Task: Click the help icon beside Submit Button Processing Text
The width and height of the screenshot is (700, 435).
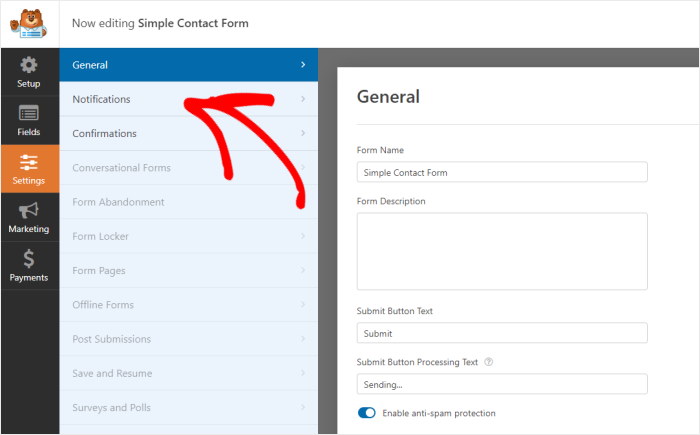Action: coord(489,362)
